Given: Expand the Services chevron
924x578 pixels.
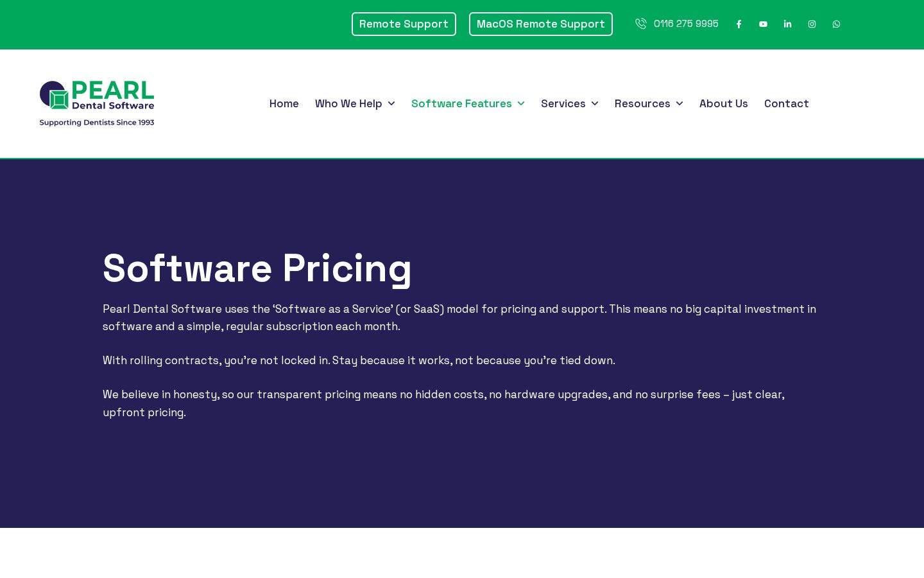Looking at the screenshot, I should [595, 103].
